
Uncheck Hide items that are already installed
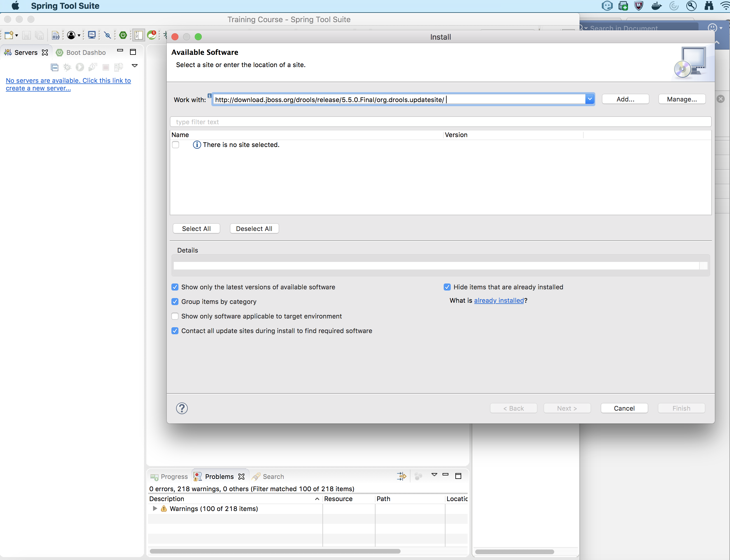(x=447, y=287)
